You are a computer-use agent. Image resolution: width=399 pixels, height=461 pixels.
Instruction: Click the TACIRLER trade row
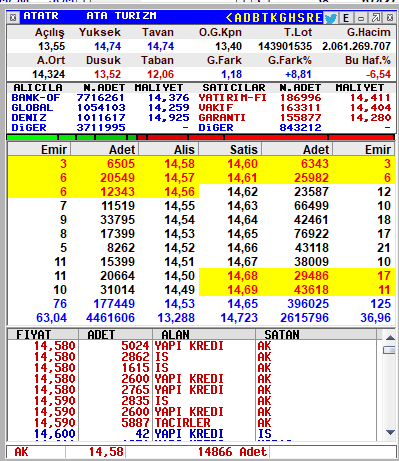(x=192, y=423)
